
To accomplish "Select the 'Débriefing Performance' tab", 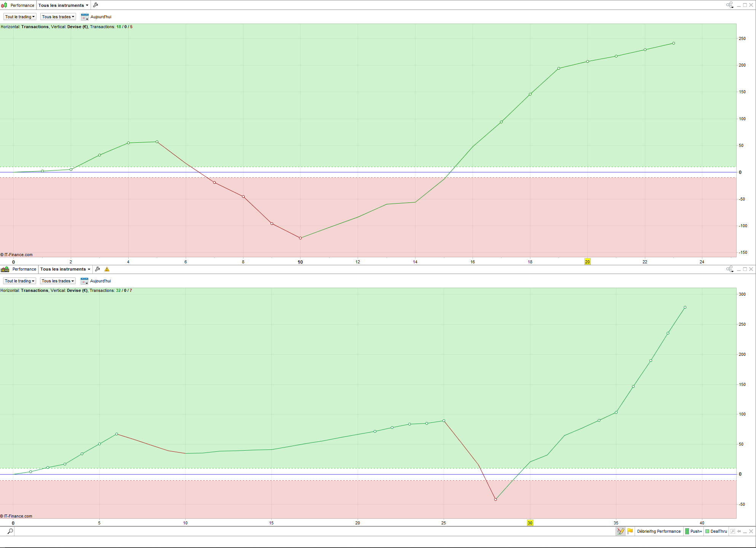I will click(659, 531).
